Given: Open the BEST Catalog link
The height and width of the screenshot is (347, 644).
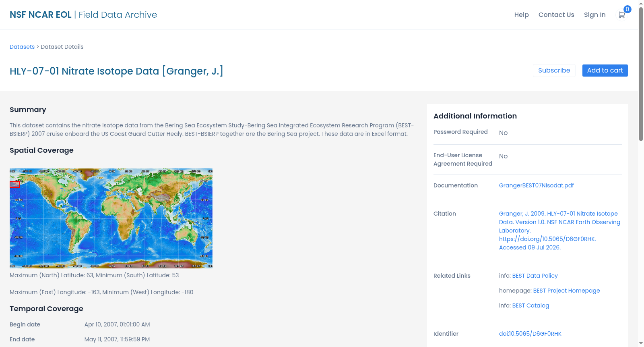Looking at the screenshot, I should (530, 305).
